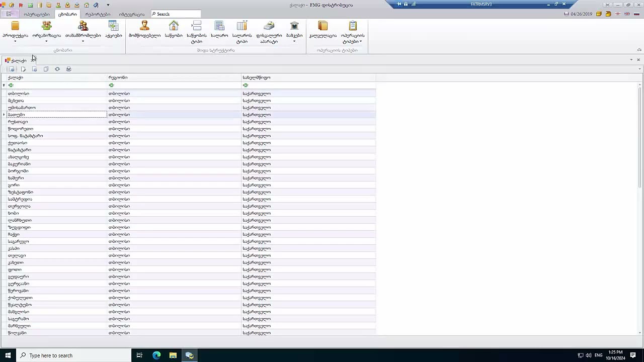Open Task View on taskbar
Viewport: 644px width, 362px height.
pos(139,355)
